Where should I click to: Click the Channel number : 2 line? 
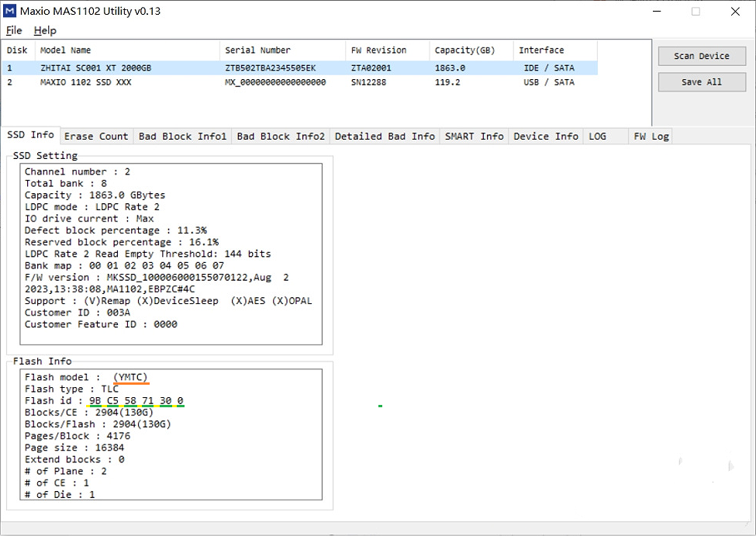[77, 171]
